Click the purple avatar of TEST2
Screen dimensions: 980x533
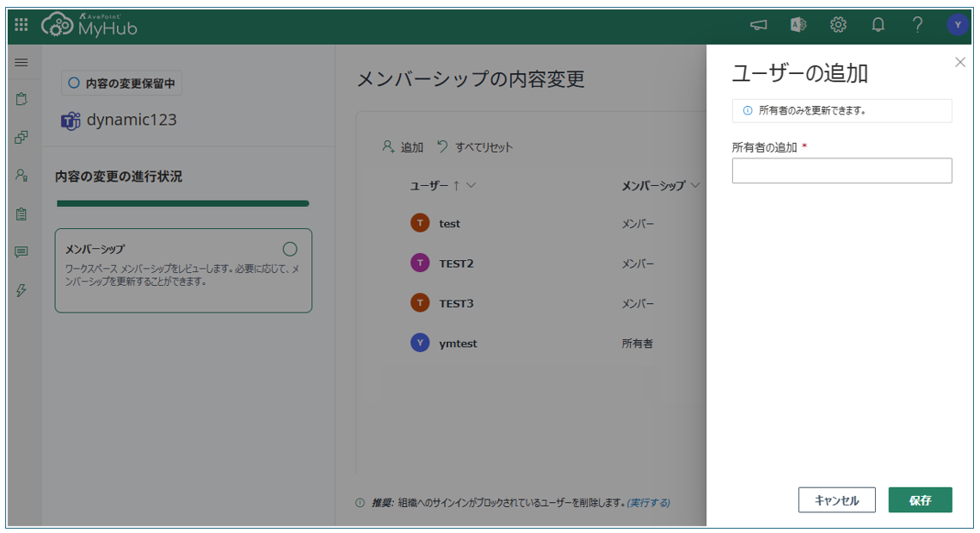point(420,263)
